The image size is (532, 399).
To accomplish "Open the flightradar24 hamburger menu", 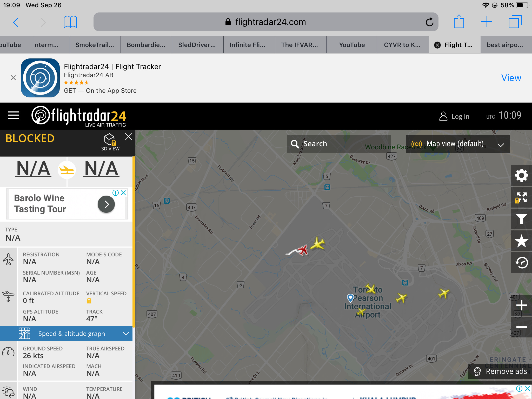I will [14, 115].
